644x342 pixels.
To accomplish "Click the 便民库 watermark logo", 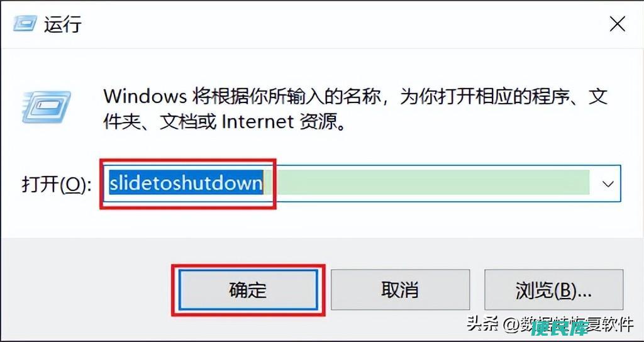I will [561, 328].
